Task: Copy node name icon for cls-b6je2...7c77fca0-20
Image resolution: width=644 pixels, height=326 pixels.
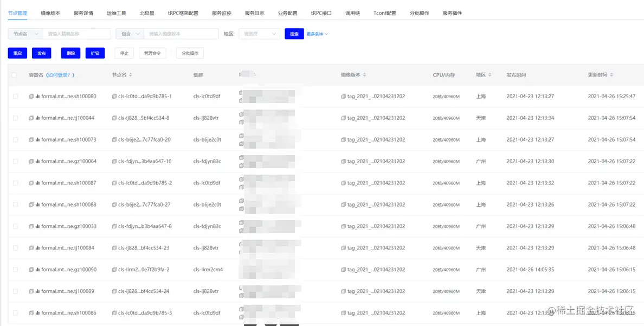Action: [114, 140]
